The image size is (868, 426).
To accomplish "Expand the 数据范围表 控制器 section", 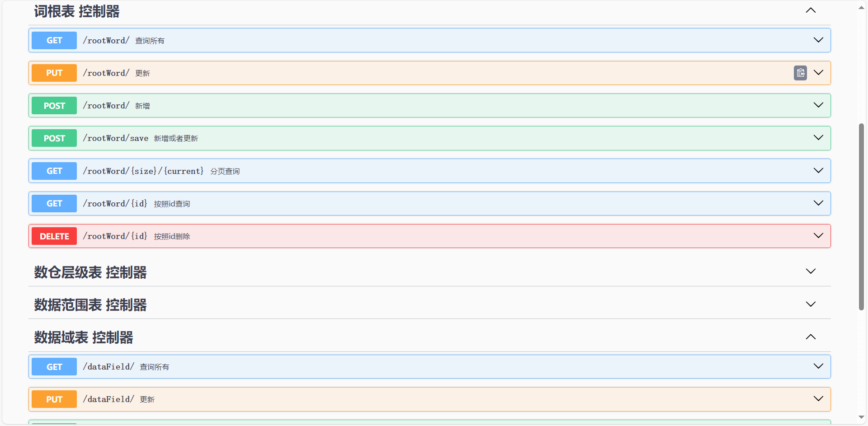I will (x=810, y=304).
